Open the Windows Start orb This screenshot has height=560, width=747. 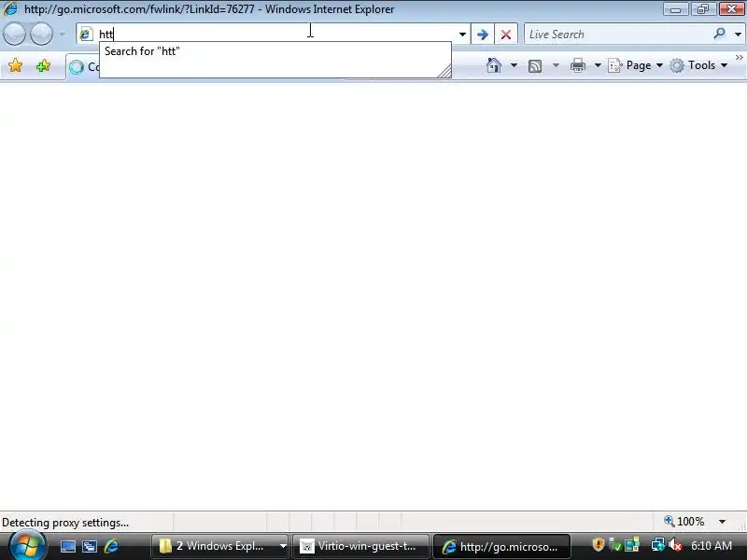click(27, 545)
